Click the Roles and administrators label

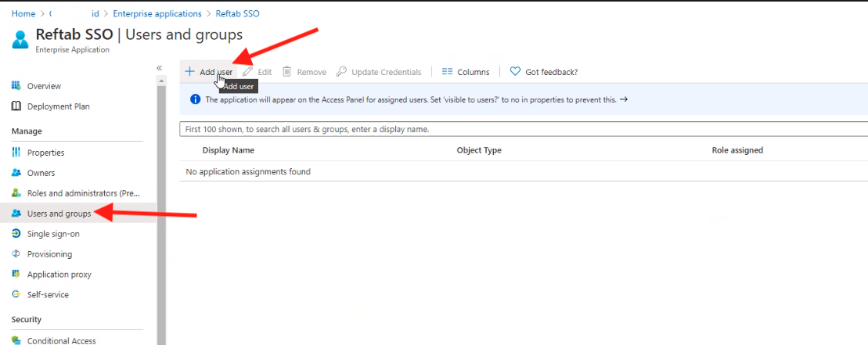[84, 193]
